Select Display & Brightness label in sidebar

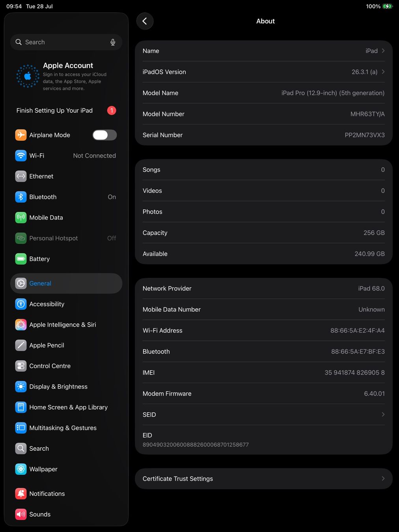pyautogui.click(x=58, y=387)
